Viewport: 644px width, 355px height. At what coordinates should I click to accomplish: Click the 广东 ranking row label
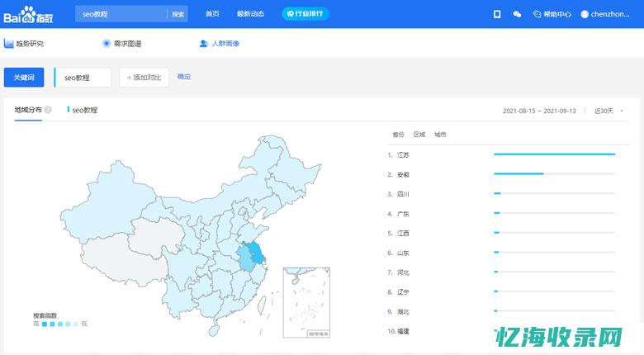click(403, 214)
